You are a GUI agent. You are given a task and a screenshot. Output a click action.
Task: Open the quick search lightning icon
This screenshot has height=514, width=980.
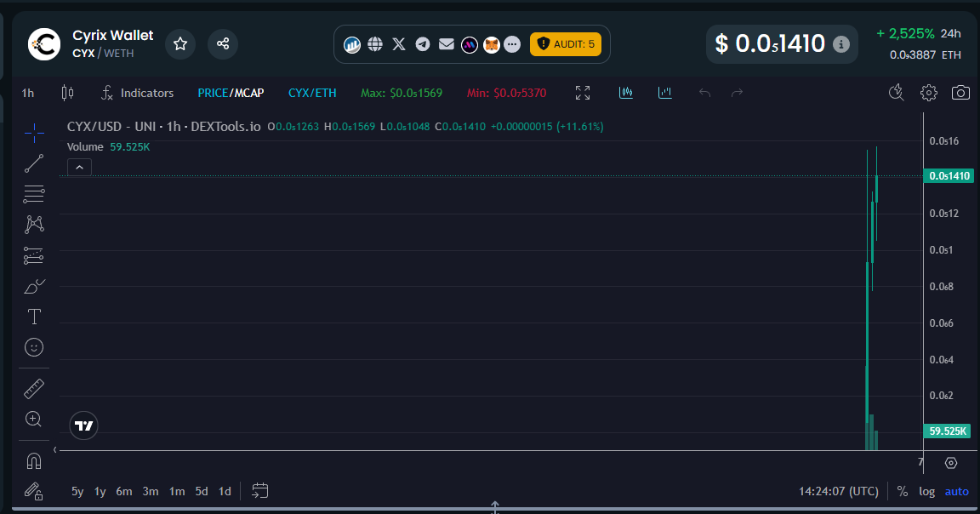coord(897,93)
